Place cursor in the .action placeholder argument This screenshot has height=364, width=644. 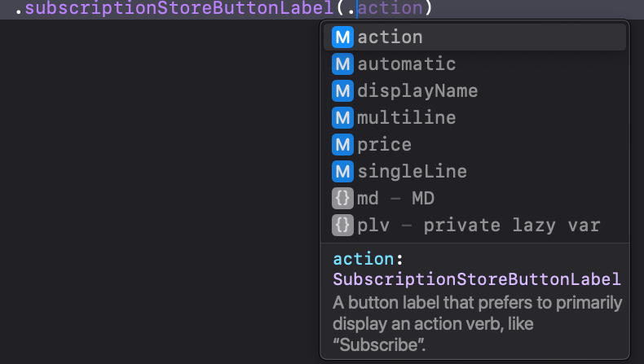pyautogui.click(x=390, y=8)
